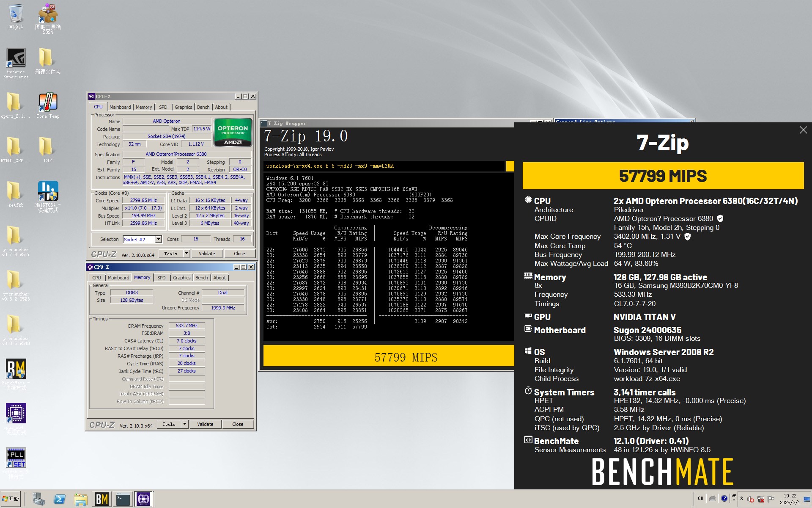Select Mainboard tab in lower CPU-Z window
This screenshot has height=508, width=812.
118,278
